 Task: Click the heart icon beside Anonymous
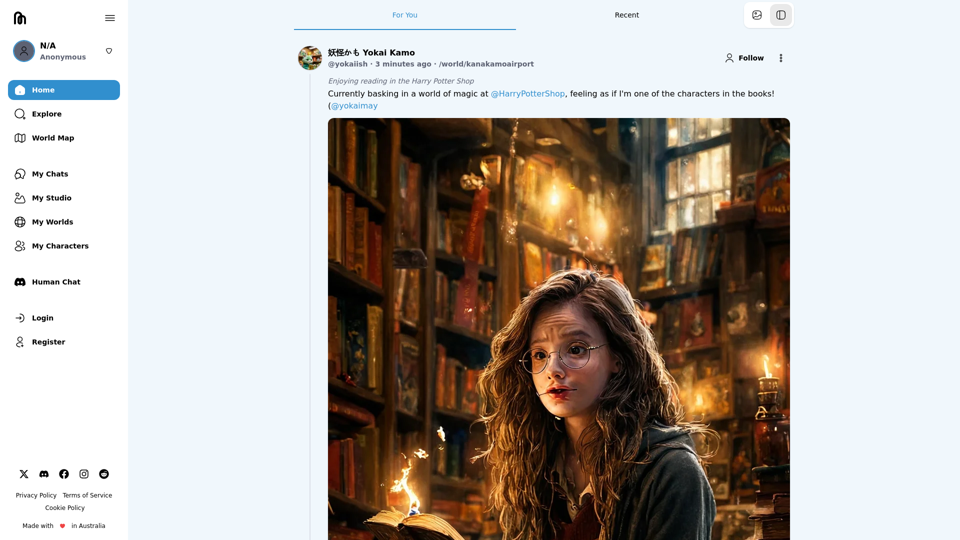(109, 51)
